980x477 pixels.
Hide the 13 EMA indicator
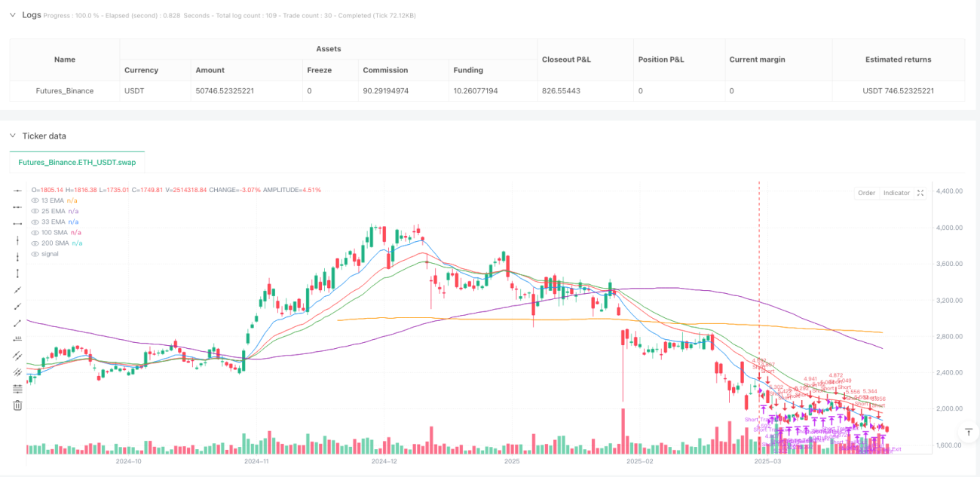coord(35,200)
